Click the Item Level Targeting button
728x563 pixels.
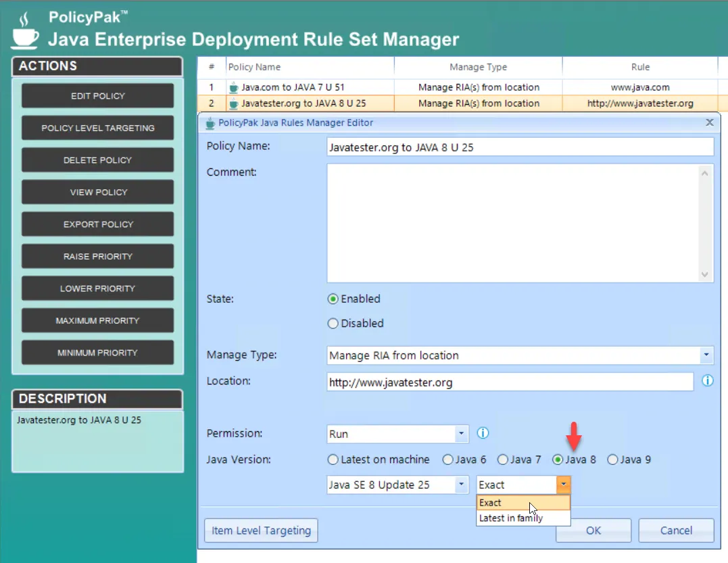[x=261, y=531]
